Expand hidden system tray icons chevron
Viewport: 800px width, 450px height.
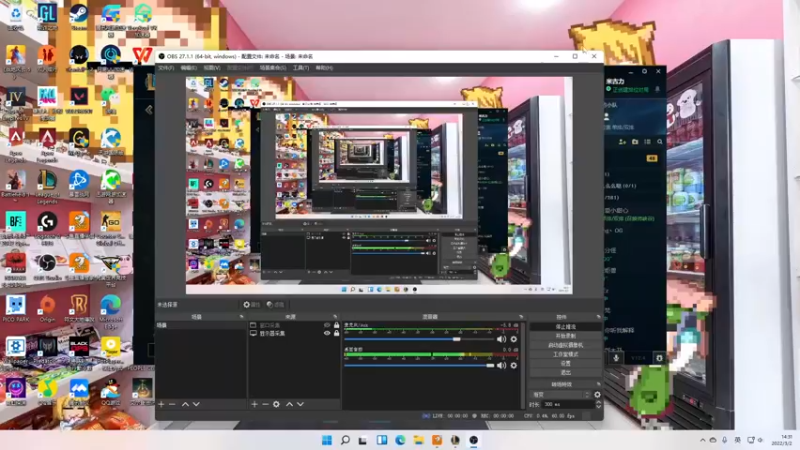(703, 440)
